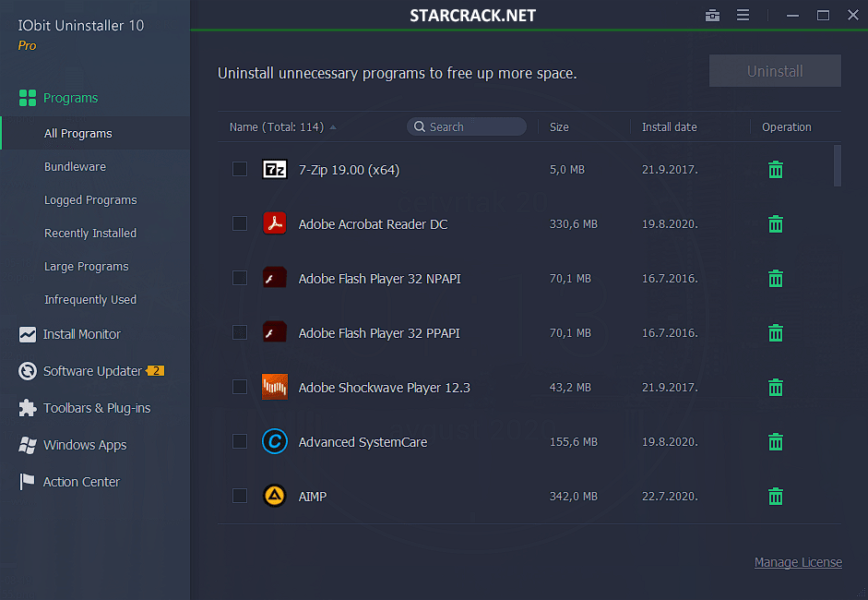Image resolution: width=868 pixels, height=600 pixels.
Task: Click the trash icon for 7-Zip 19.00
Action: point(776,170)
